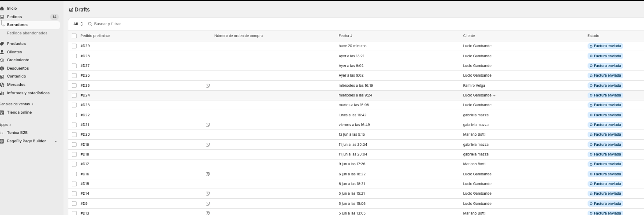Click the note icon on row #D21

[x=208, y=125]
